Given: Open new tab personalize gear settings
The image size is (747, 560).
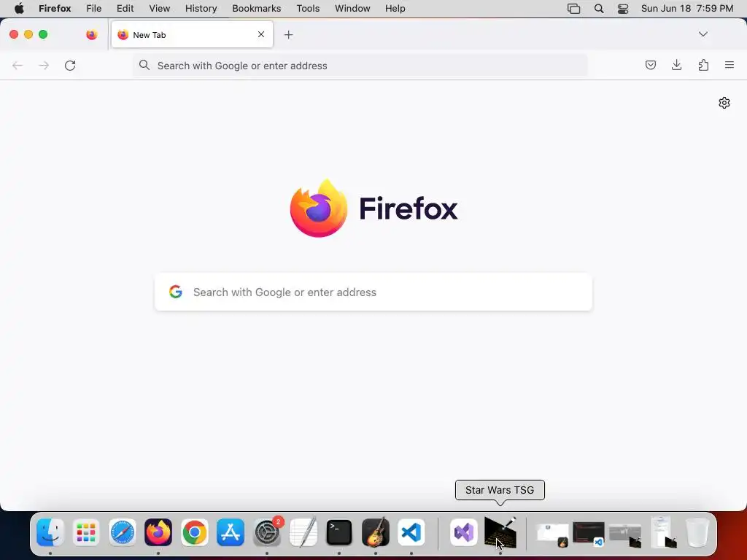Looking at the screenshot, I should [724, 103].
